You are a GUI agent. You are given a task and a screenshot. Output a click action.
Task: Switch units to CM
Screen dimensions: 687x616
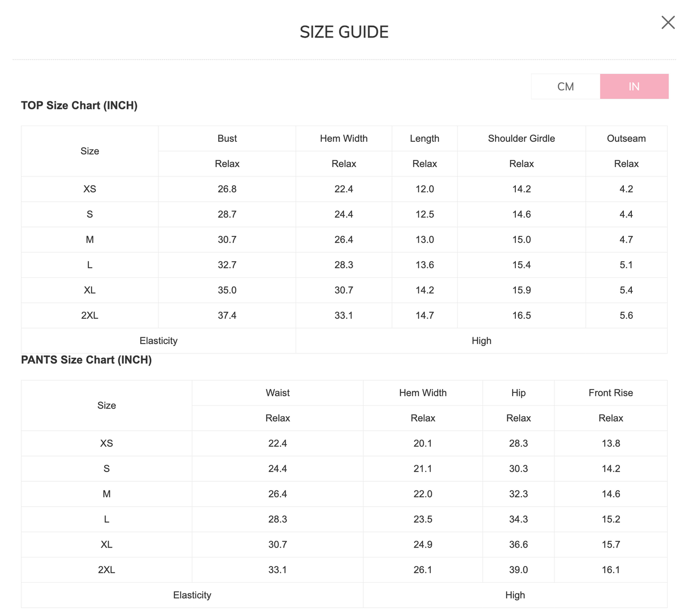coord(566,86)
